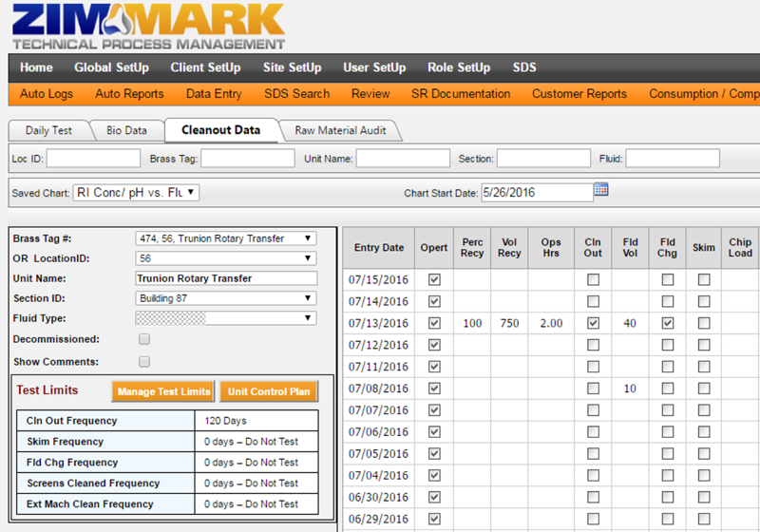760x532 pixels.
Task: Click the Ext Mach Clean Frequency label
Action: pyautogui.click(x=89, y=503)
